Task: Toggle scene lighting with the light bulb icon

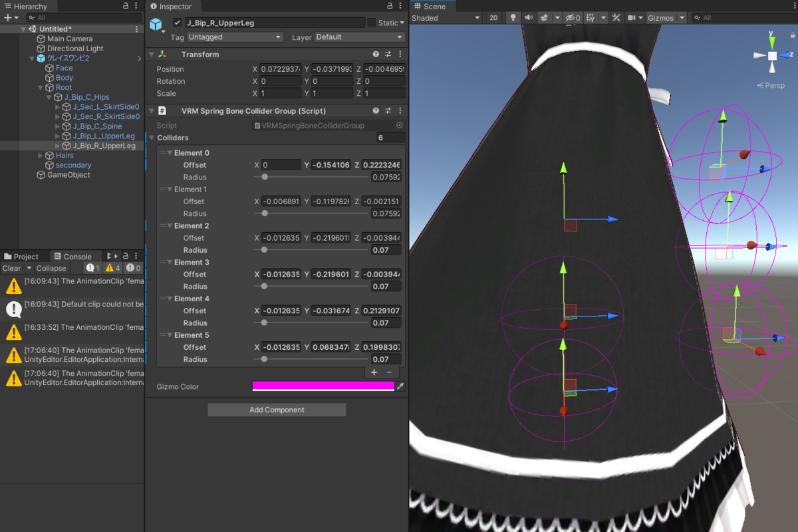Action: 513,17
